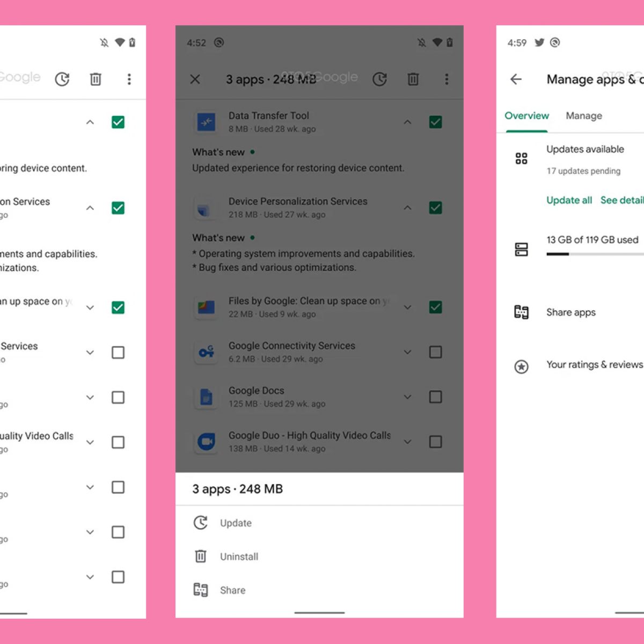Image resolution: width=644 pixels, height=644 pixels.
Task: Collapse Data Transfer Tool details chevron
Action: [408, 122]
